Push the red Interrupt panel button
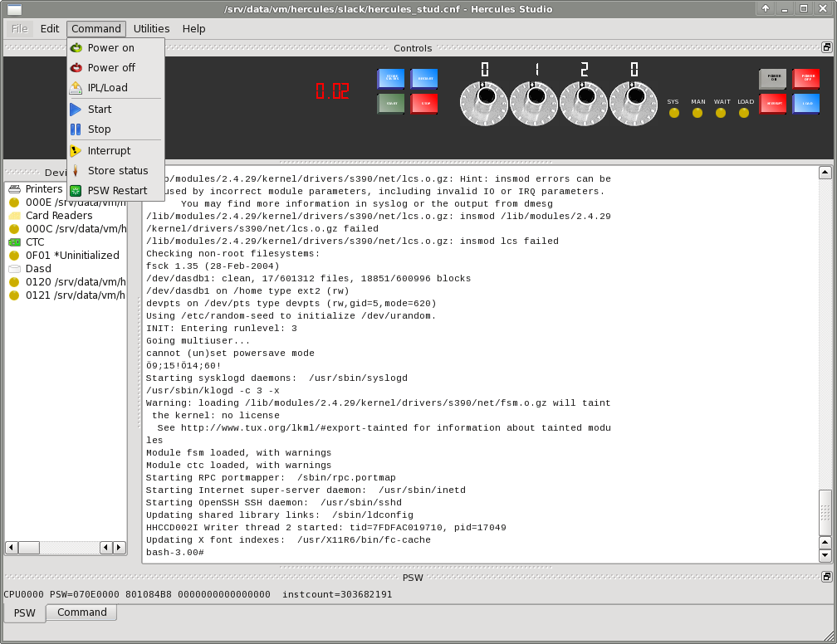837x644 pixels. [773, 103]
